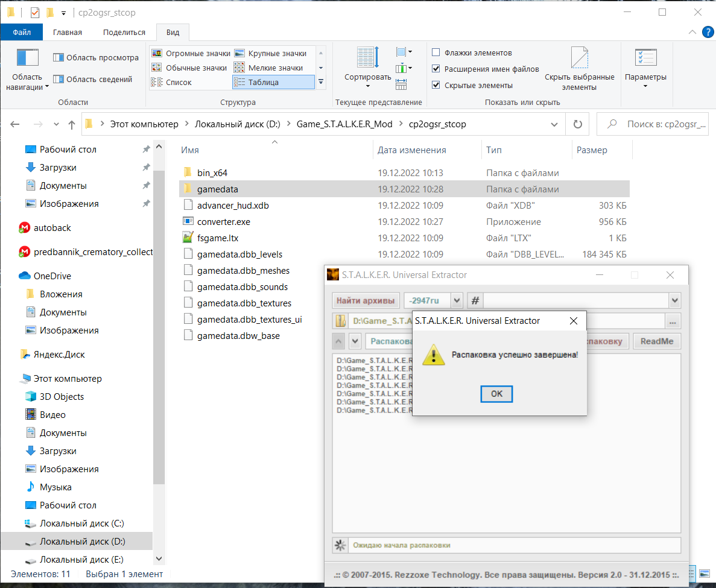Open add columns dropdown icon
Screen dimensions: 716x588
(404, 69)
